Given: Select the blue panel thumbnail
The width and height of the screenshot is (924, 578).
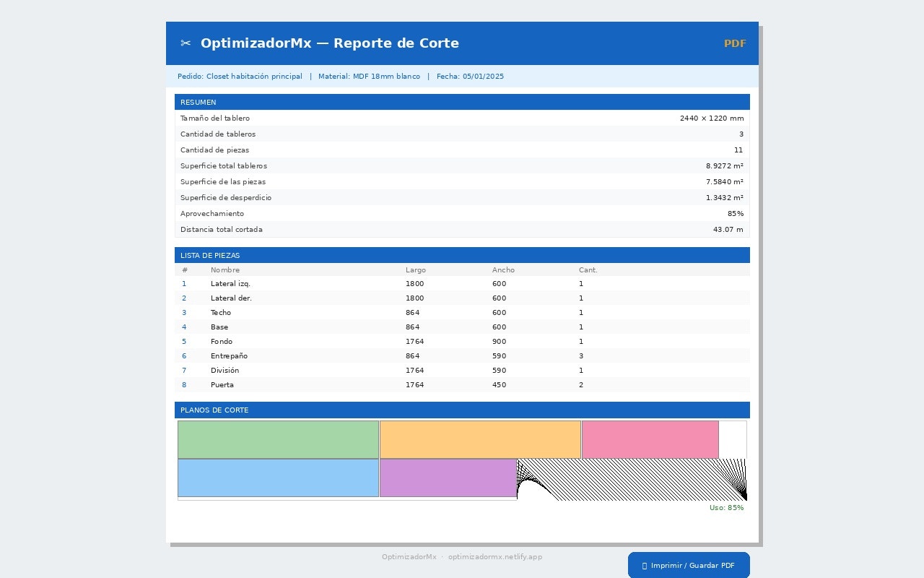Looking at the screenshot, I should (278, 478).
